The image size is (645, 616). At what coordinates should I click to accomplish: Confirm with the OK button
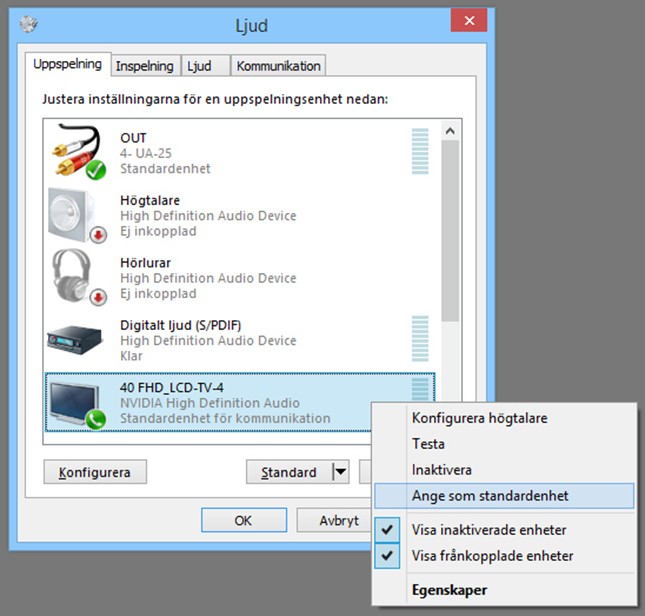[x=243, y=520]
